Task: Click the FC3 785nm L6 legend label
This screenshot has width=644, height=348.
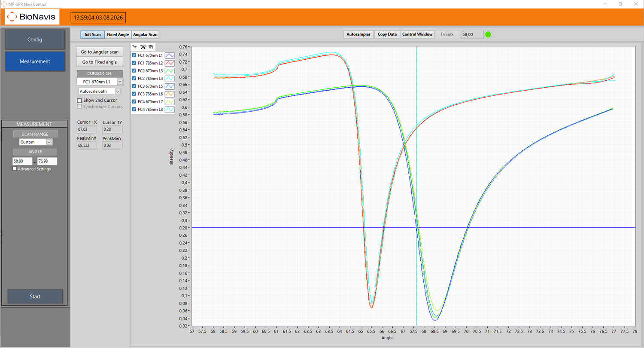Action: pyautogui.click(x=150, y=94)
